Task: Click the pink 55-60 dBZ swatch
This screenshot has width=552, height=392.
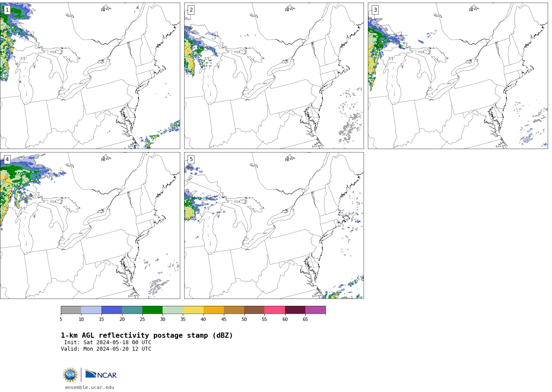Action: [x=275, y=310]
